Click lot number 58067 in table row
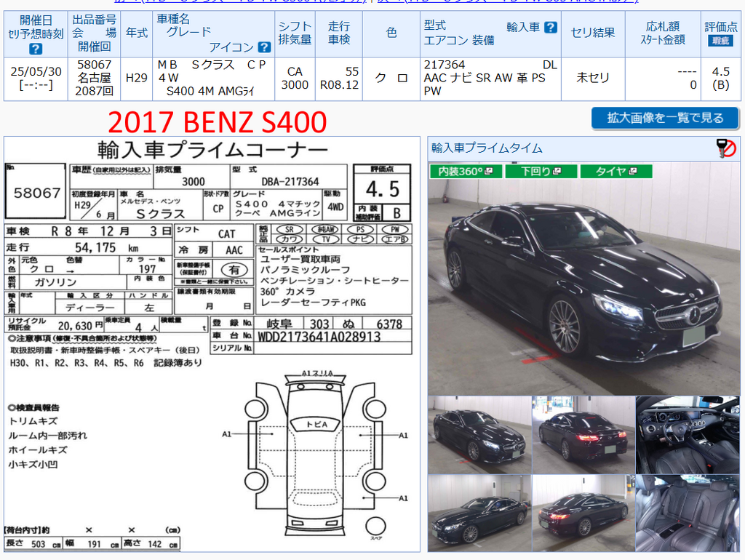 (94, 65)
